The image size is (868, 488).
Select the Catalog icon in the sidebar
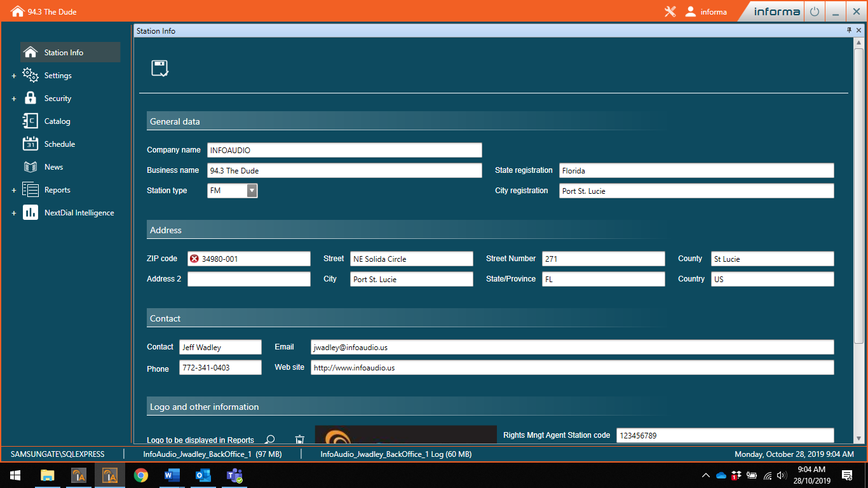30,121
